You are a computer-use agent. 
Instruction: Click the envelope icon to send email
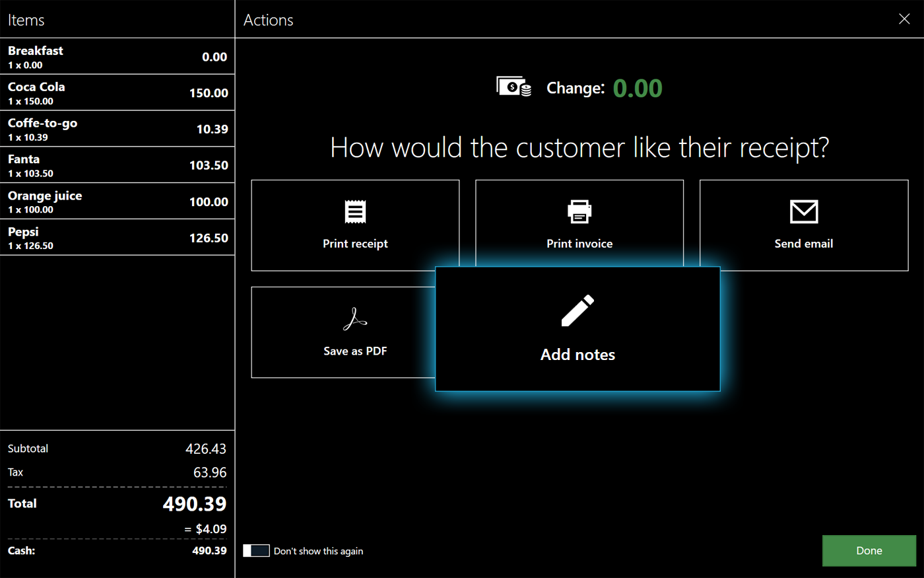pyautogui.click(x=803, y=212)
